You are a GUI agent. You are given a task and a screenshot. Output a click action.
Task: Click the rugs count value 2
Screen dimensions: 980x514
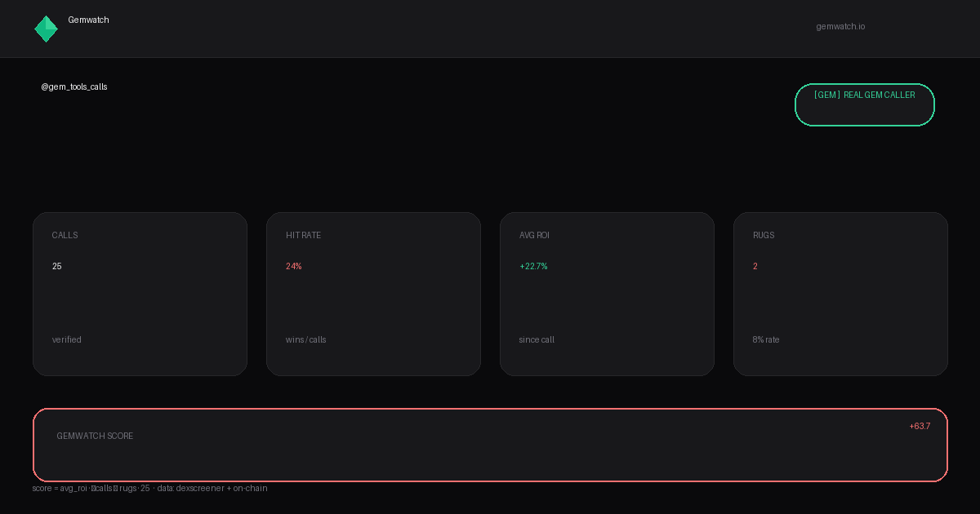coord(755,267)
